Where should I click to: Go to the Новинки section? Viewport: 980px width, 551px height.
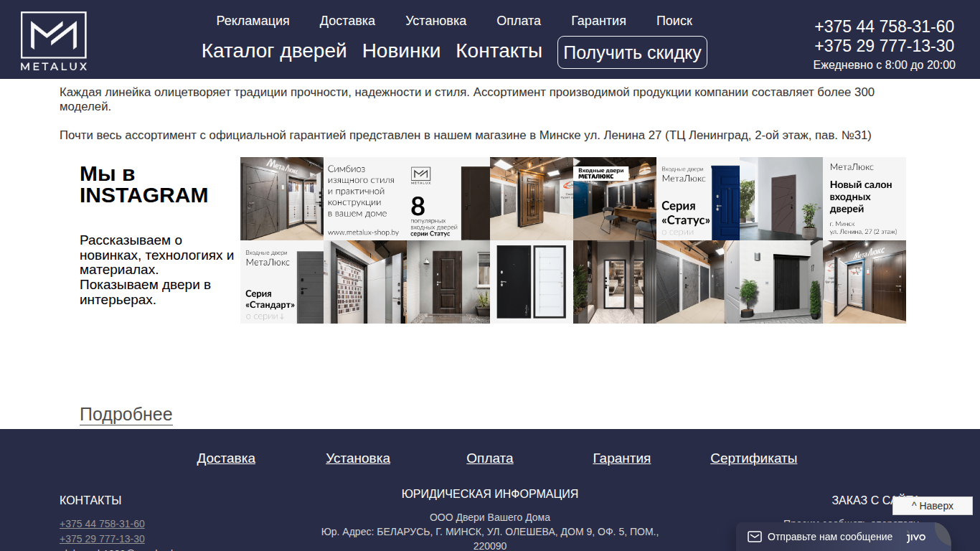401,51
